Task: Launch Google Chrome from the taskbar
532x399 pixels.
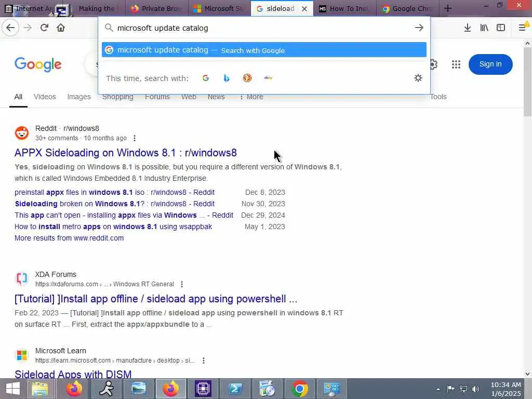Action: pos(300,389)
